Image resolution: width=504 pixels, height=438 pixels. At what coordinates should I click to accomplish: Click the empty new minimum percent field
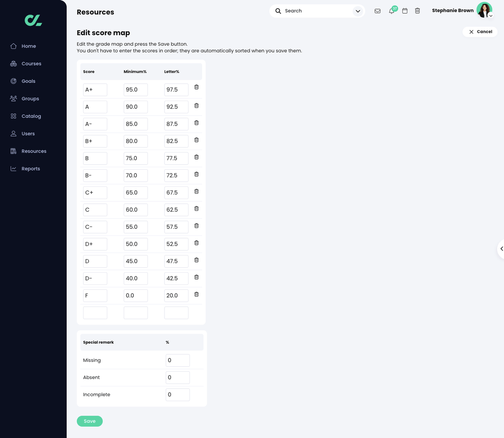(x=136, y=313)
